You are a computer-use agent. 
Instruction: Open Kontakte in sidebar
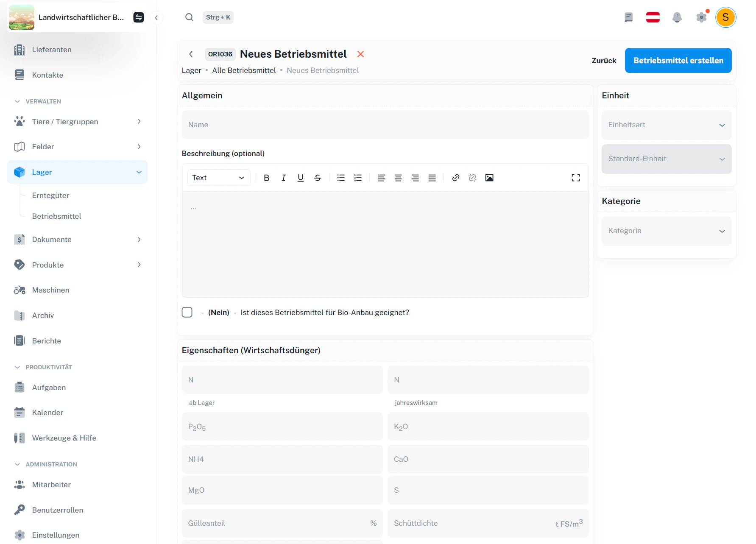tap(77, 75)
